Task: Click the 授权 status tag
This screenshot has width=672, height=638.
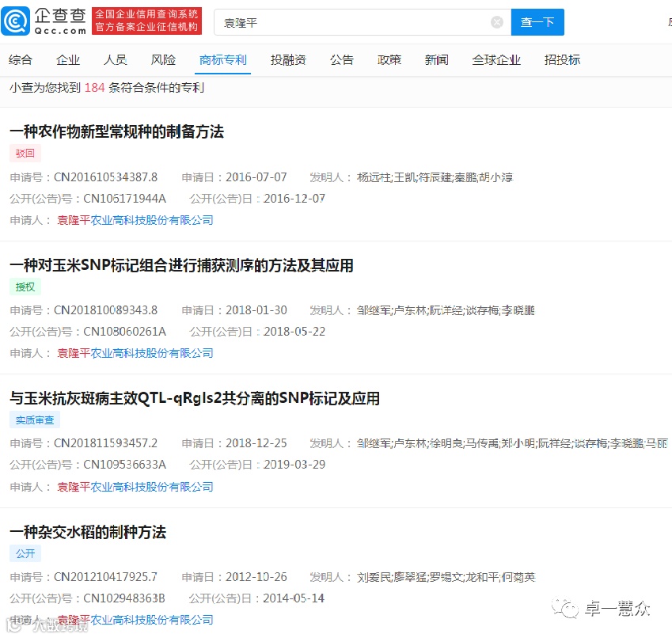Action: tap(25, 287)
